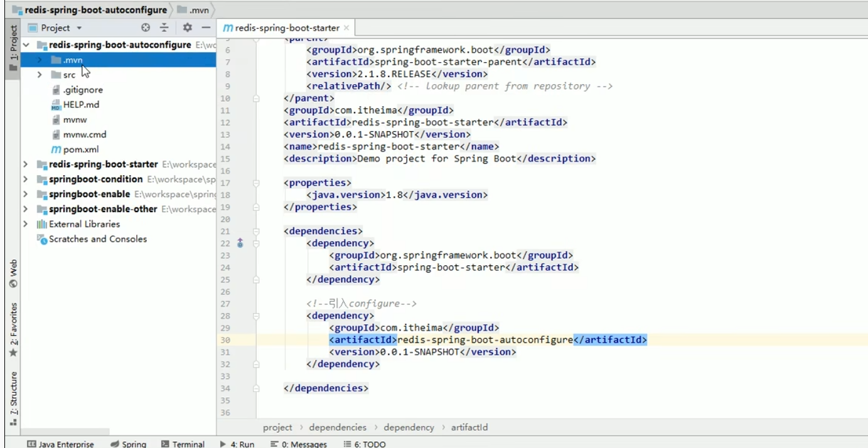The width and height of the screenshot is (868, 448).
Task: Click the gutter override marker on line 22
Action: (x=240, y=243)
